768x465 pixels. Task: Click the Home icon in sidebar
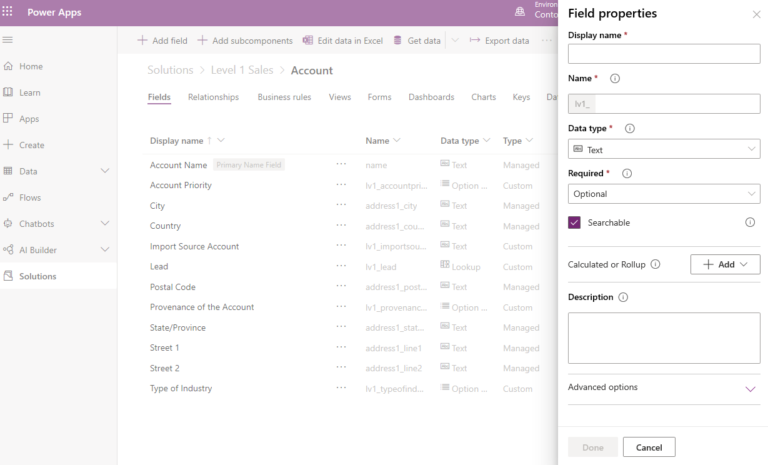(8, 66)
